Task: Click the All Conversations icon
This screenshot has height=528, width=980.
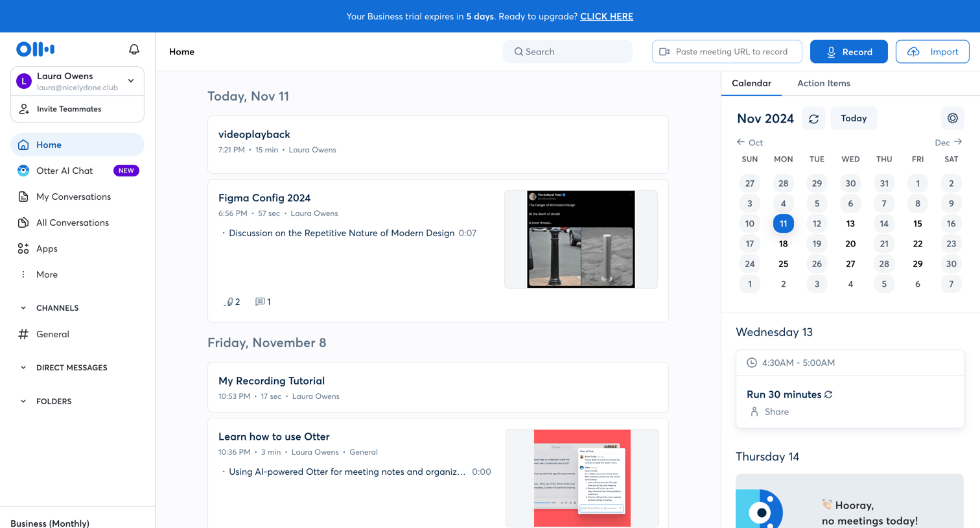Action: tap(23, 222)
